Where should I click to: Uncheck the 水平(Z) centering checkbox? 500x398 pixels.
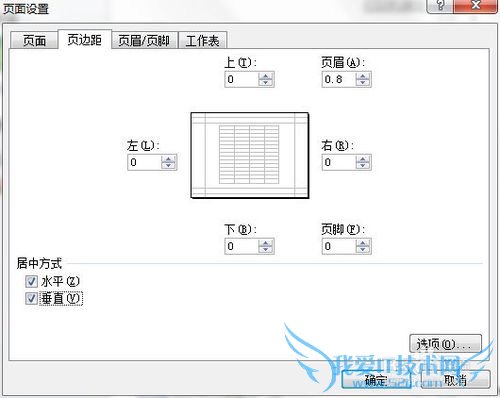pos(31,282)
